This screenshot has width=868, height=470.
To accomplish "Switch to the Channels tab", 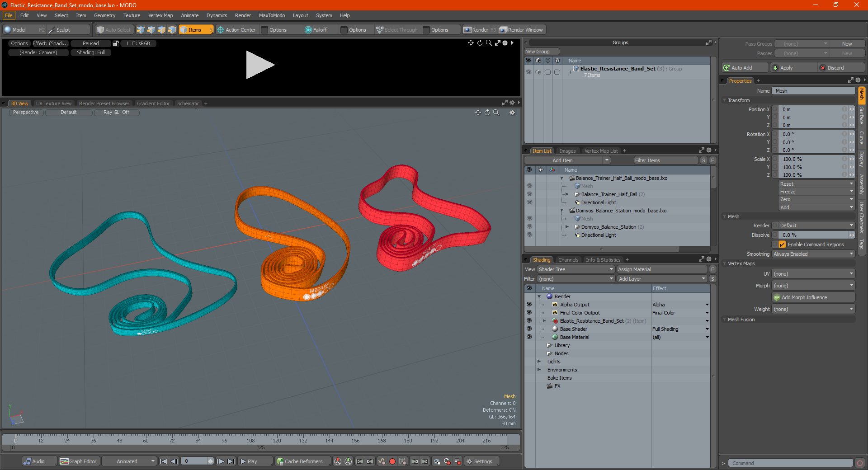I will tap(568, 260).
